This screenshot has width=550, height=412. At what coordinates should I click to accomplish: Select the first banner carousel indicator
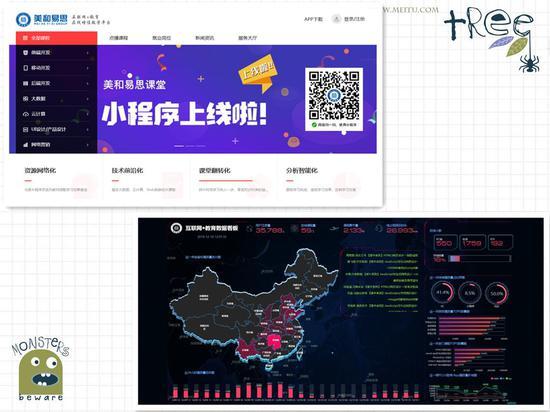[x=179, y=146]
